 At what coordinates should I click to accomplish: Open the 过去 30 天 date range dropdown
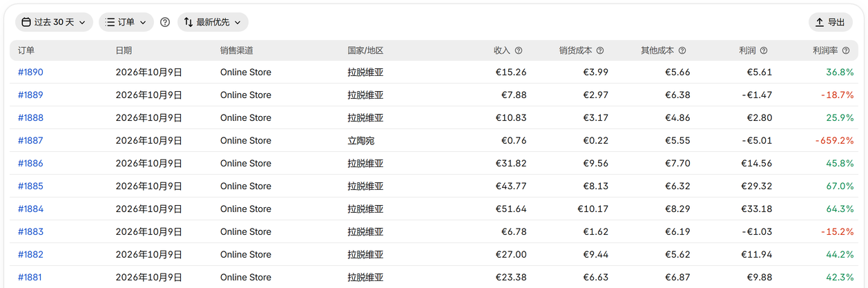tap(55, 22)
